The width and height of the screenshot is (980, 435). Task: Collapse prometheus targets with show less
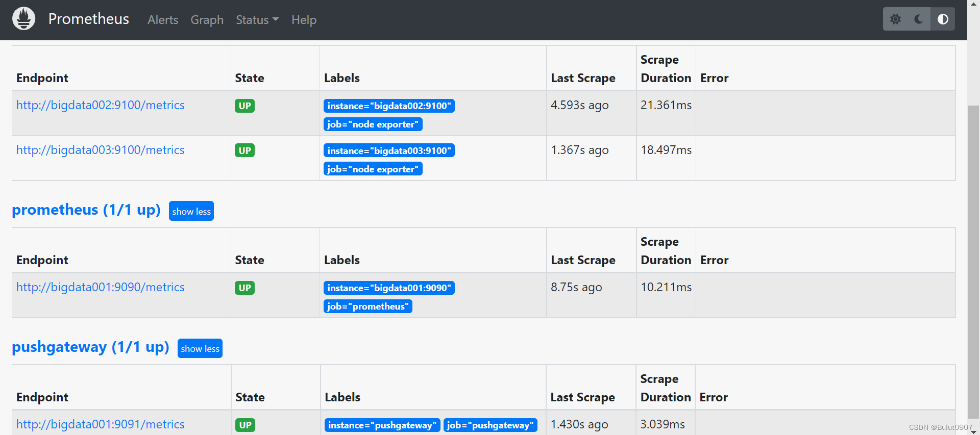click(191, 211)
